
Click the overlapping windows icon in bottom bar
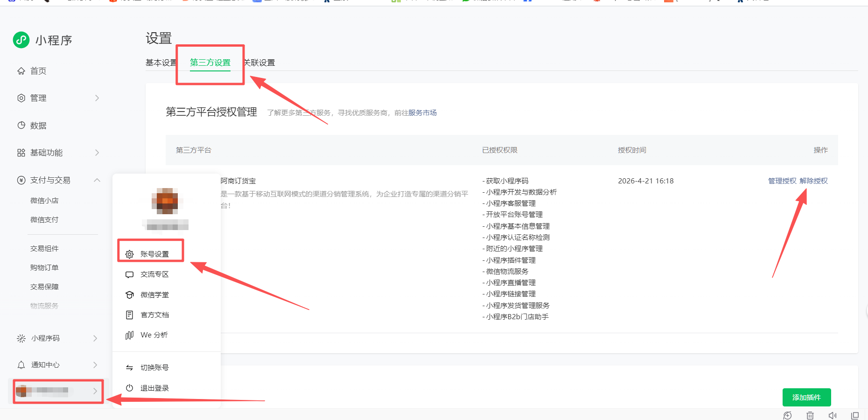(855, 415)
